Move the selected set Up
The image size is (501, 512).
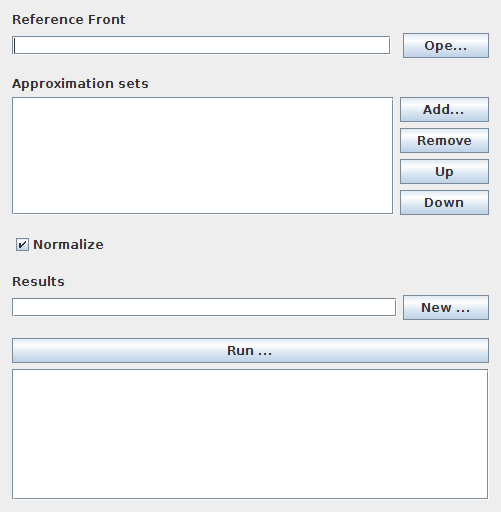tap(444, 171)
